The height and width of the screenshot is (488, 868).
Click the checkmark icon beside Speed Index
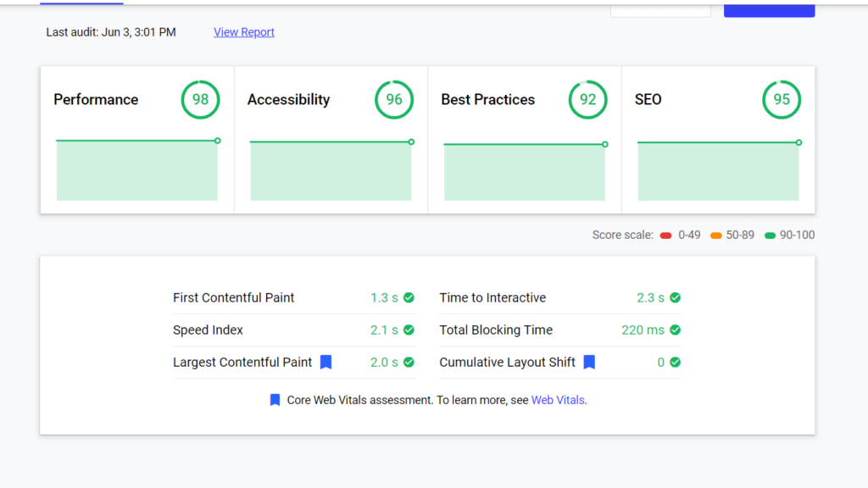(x=408, y=330)
